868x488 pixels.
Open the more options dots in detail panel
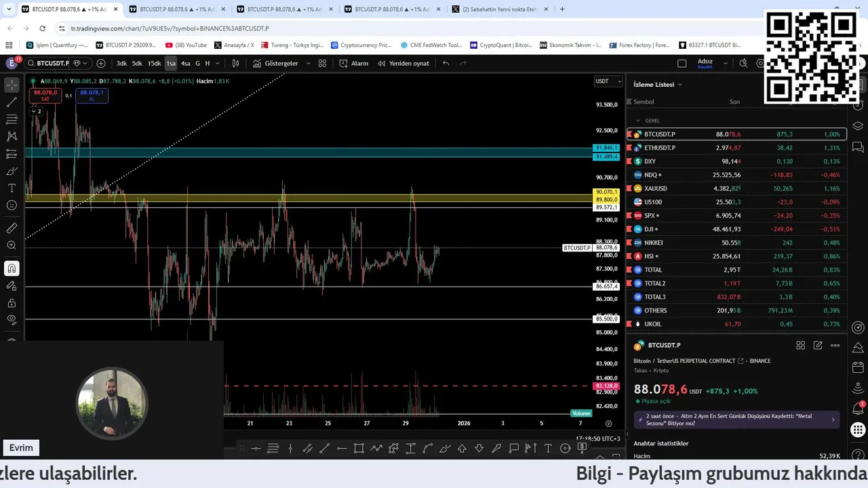pos(835,345)
